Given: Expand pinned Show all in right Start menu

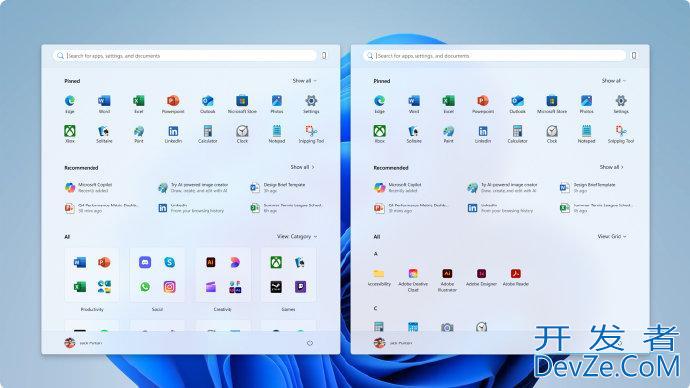Looking at the screenshot, I should (x=613, y=81).
